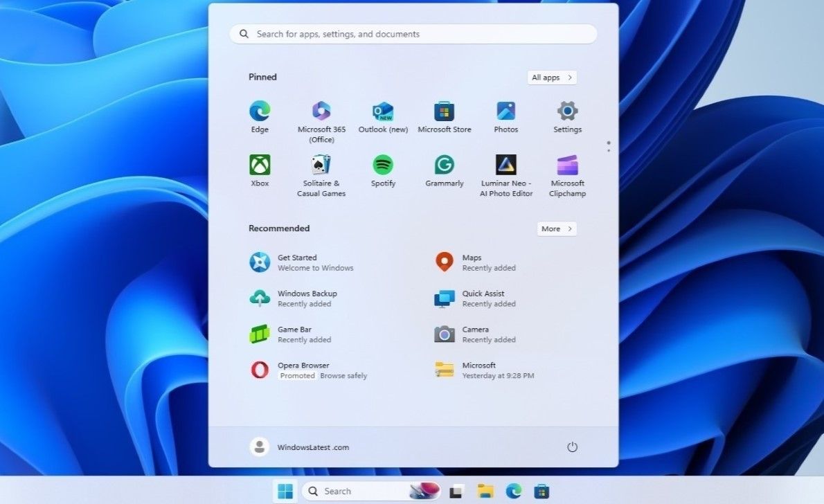Expand the All apps list
This screenshot has height=504, width=824.
pyautogui.click(x=551, y=77)
